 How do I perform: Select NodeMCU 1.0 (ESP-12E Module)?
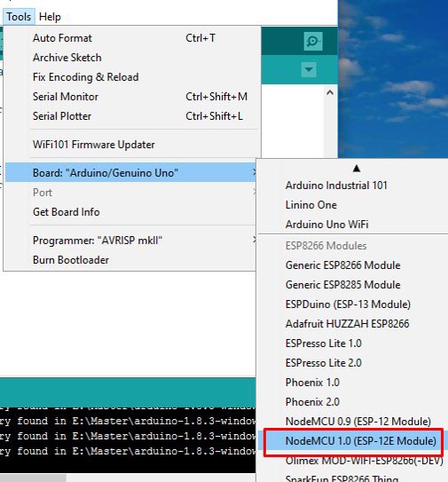tap(353, 441)
